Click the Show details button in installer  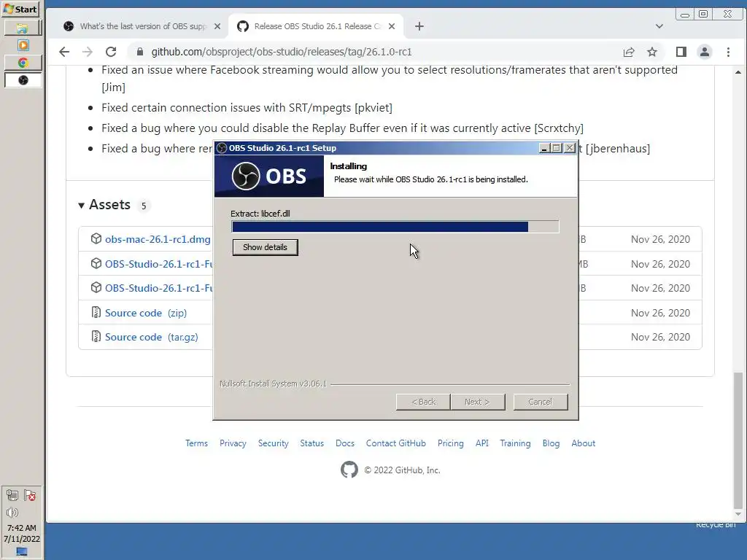click(265, 247)
